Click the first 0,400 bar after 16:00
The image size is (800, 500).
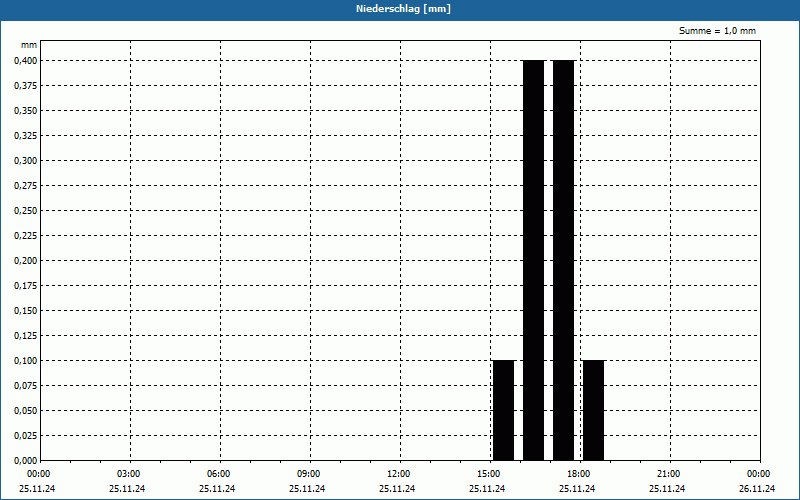pyautogui.click(x=534, y=261)
